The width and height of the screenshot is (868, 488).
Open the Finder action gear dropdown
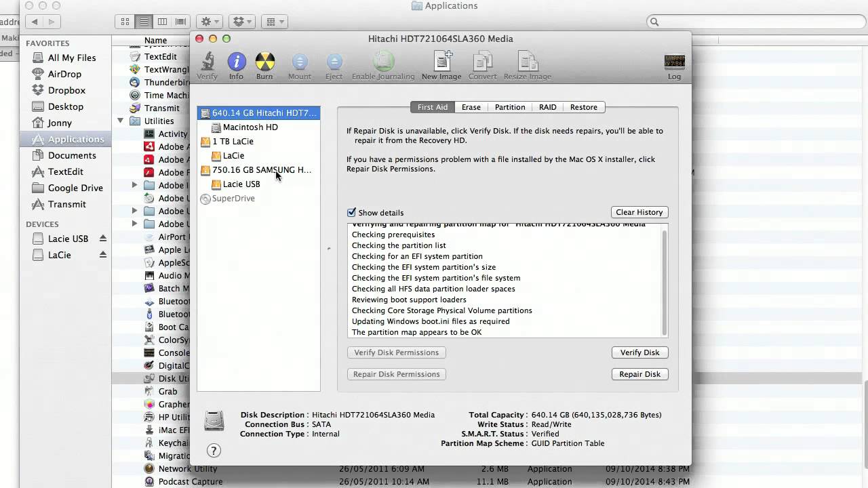coord(210,22)
